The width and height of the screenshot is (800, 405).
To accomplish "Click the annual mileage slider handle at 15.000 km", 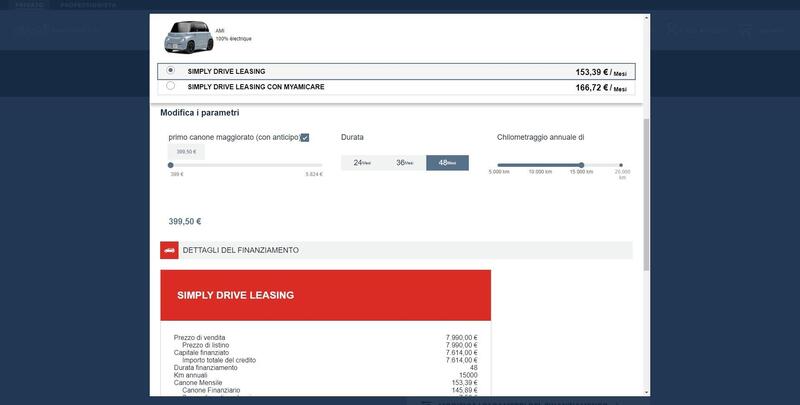I will point(581,165).
